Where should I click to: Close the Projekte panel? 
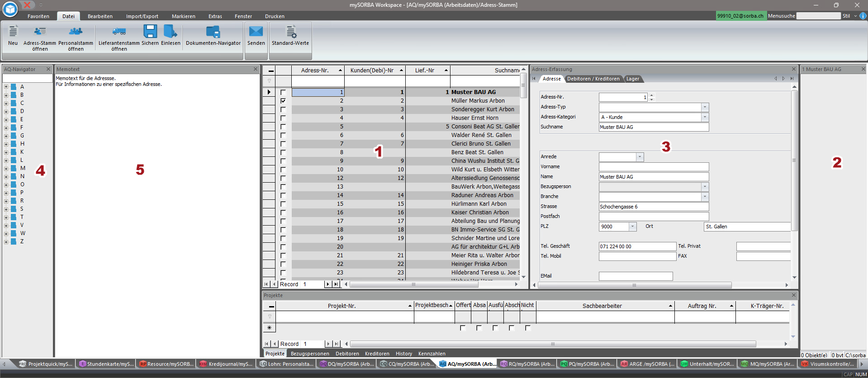pyautogui.click(x=794, y=295)
